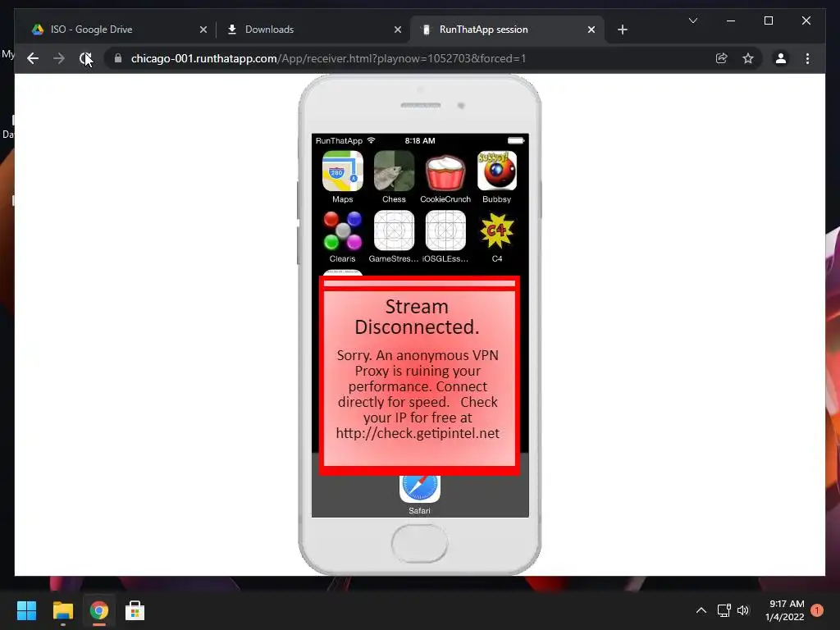Launch the C4 app icon

coord(497,231)
